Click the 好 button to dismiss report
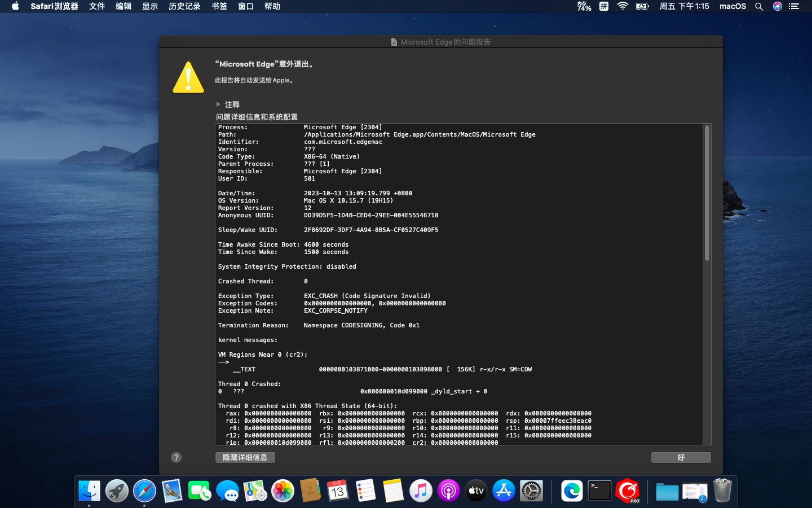Viewport: 812px width, 508px height. pos(681,457)
